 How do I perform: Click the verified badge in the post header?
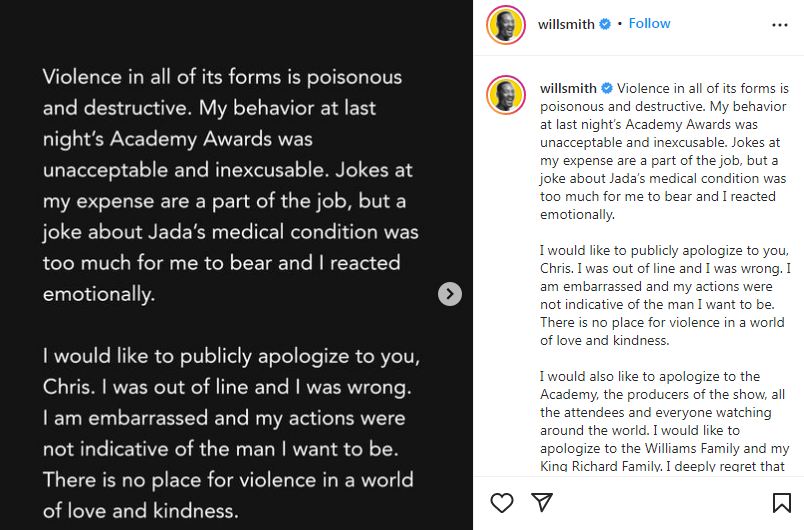click(x=605, y=24)
